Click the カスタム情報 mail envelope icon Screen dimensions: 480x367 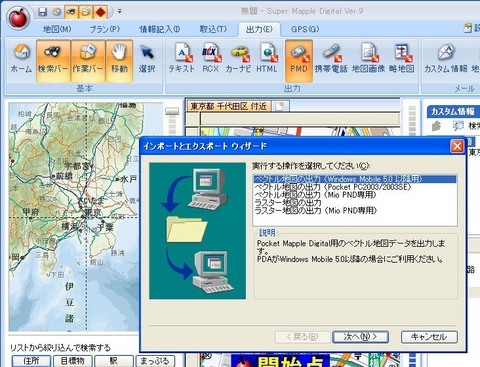(446, 59)
